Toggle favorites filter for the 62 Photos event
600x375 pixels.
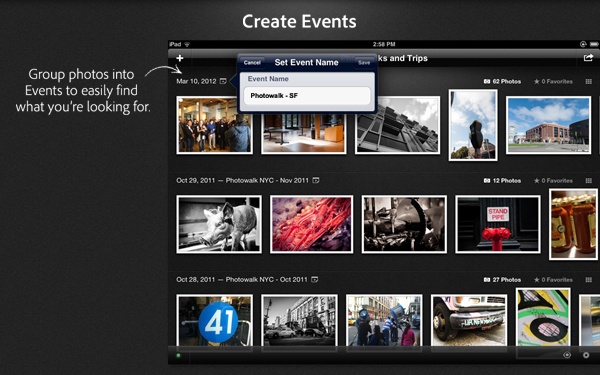pos(553,82)
